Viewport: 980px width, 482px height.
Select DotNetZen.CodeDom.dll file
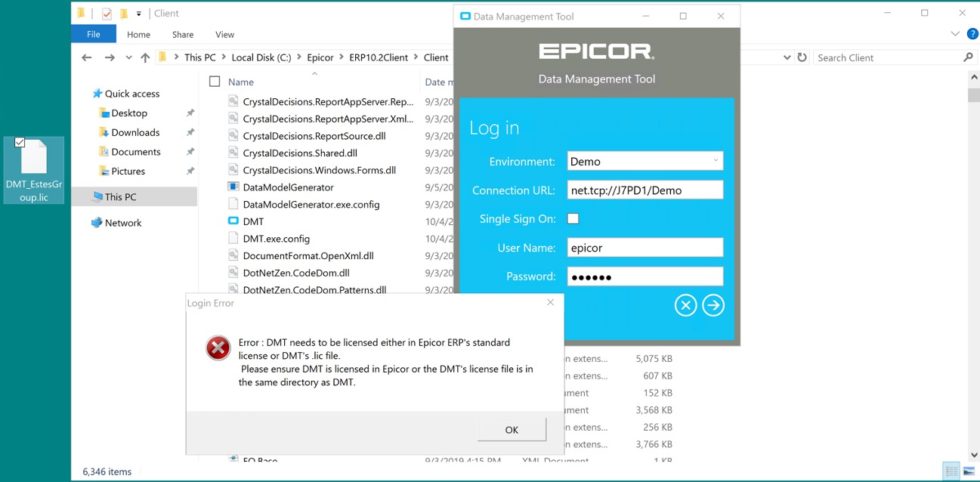click(296, 273)
